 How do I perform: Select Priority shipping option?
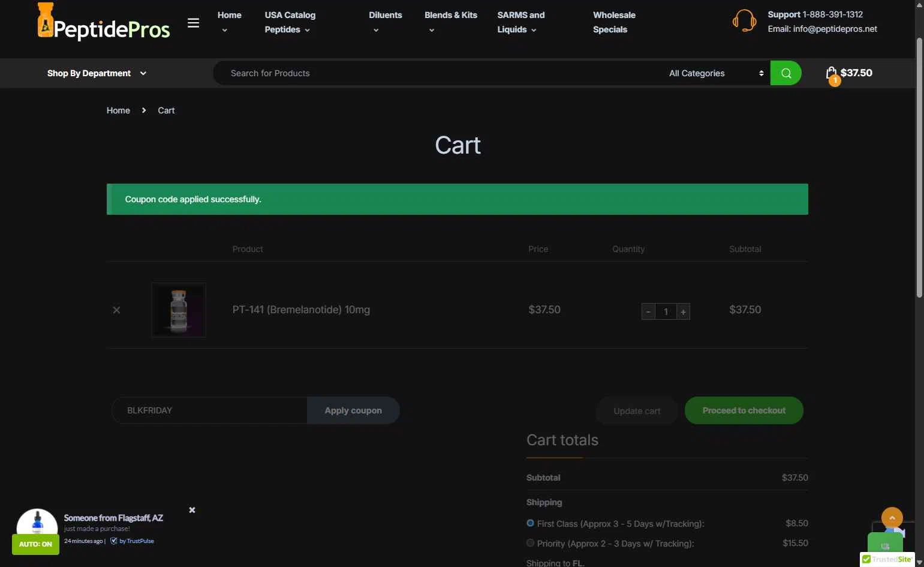530,543
